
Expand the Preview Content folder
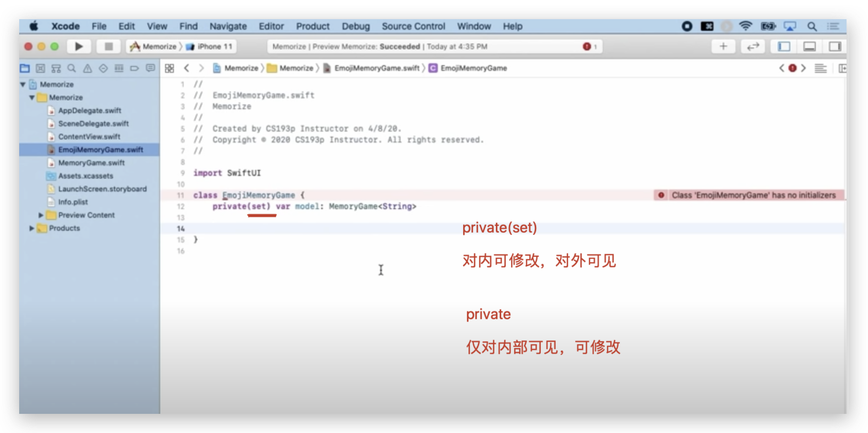(x=41, y=215)
